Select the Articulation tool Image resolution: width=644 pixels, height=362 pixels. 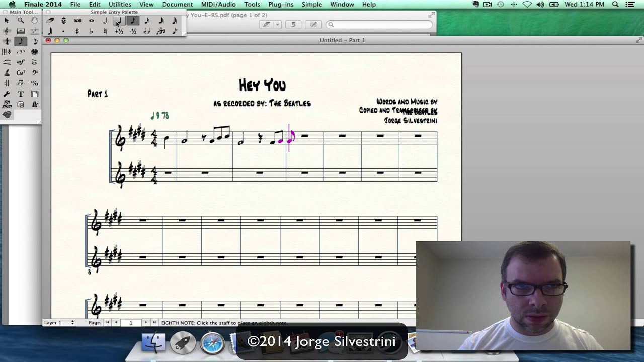click(x=34, y=62)
